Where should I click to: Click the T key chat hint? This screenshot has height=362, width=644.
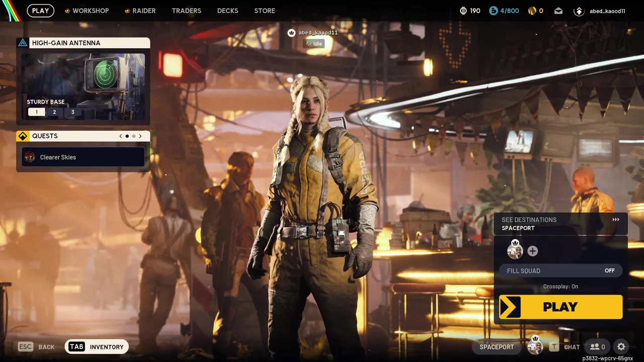pyautogui.click(x=554, y=346)
